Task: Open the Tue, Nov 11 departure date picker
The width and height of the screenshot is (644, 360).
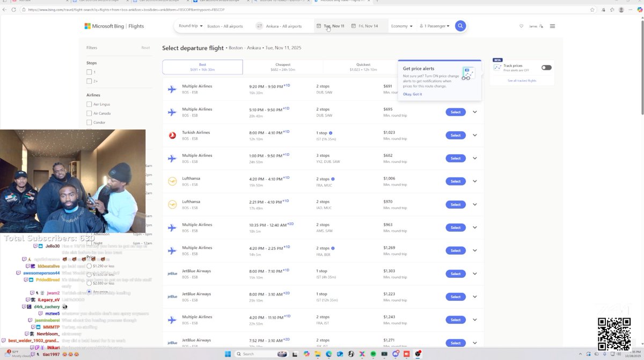Action: [x=331, y=26]
